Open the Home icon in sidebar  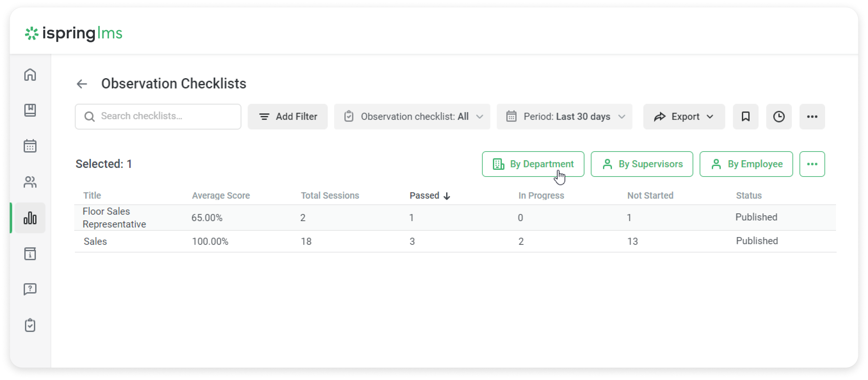tap(30, 74)
